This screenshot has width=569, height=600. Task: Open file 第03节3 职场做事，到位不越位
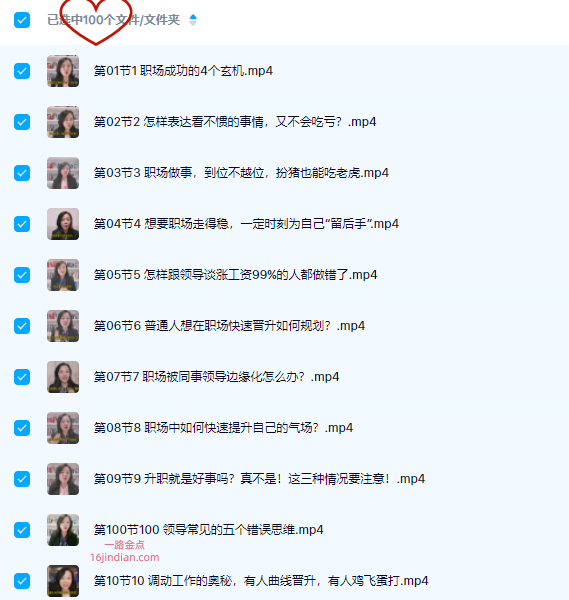tap(241, 173)
